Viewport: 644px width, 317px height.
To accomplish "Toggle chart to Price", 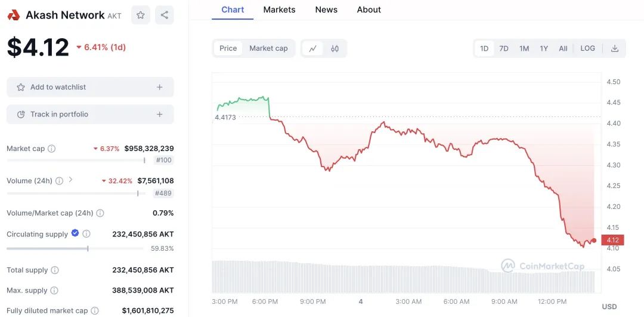I will pyautogui.click(x=228, y=48).
